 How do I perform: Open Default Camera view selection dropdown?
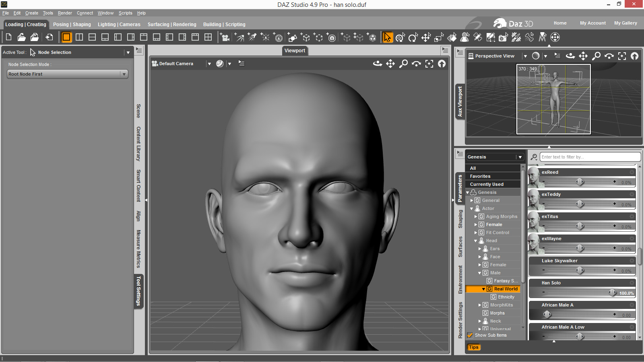[209, 64]
